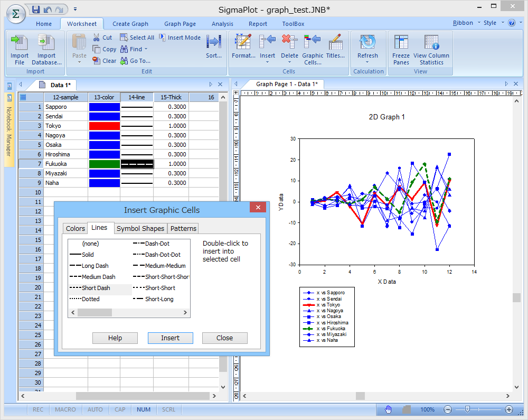
Task: Click the Close button in dialog
Action: [224, 338]
